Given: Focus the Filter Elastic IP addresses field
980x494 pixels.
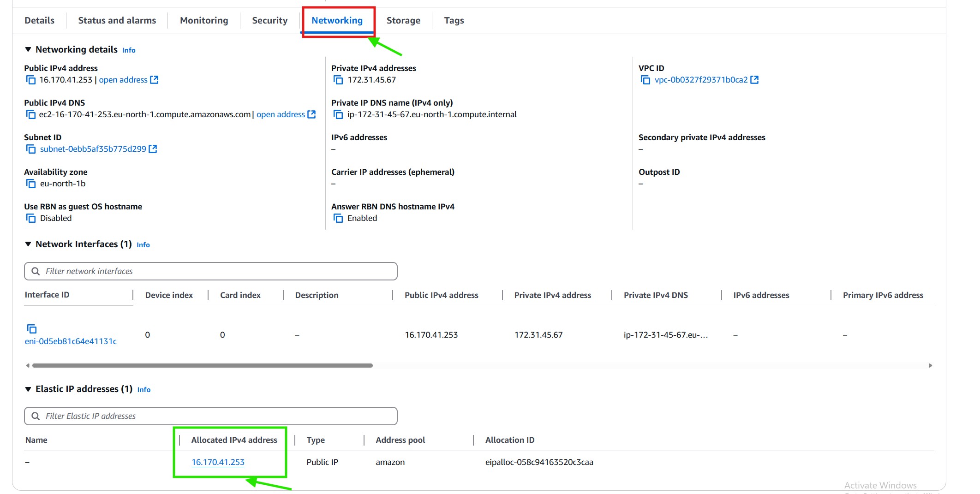Looking at the screenshot, I should (217, 416).
